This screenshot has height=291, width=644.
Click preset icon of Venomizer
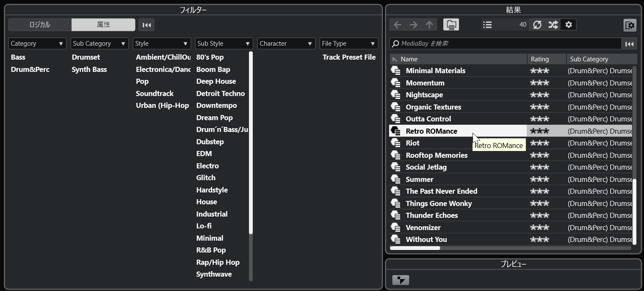pos(395,228)
